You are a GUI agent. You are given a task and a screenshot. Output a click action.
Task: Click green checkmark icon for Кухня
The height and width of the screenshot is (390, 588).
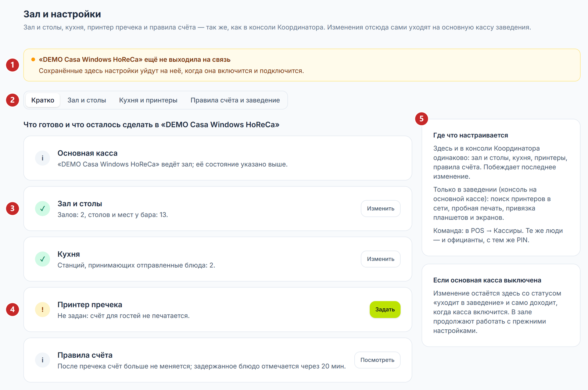(x=43, y=259)
